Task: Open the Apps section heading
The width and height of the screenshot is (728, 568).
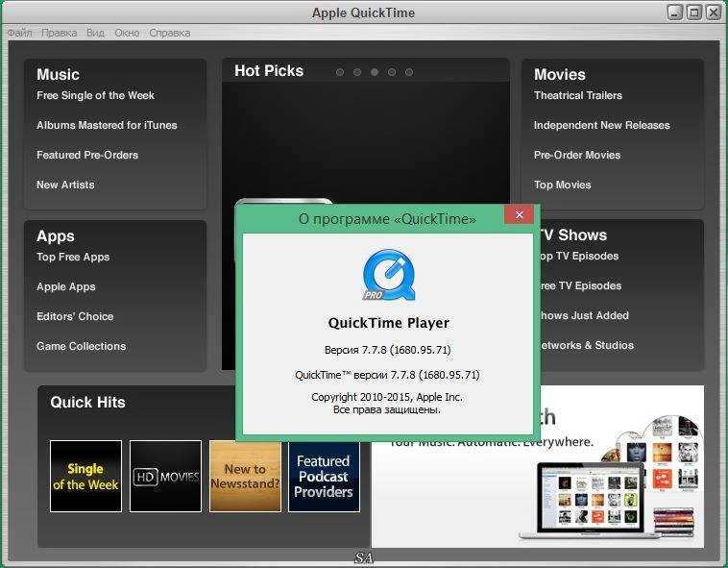Action: pos(56,235)
